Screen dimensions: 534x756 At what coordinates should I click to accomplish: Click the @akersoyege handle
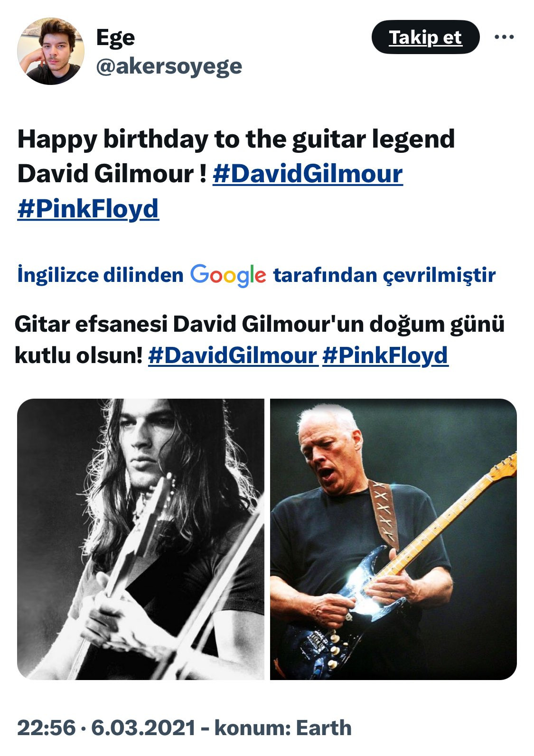tap(169, 66)
